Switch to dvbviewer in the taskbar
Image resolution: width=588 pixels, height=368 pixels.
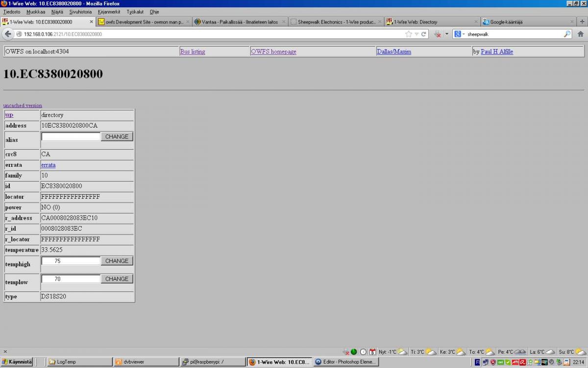146,362
